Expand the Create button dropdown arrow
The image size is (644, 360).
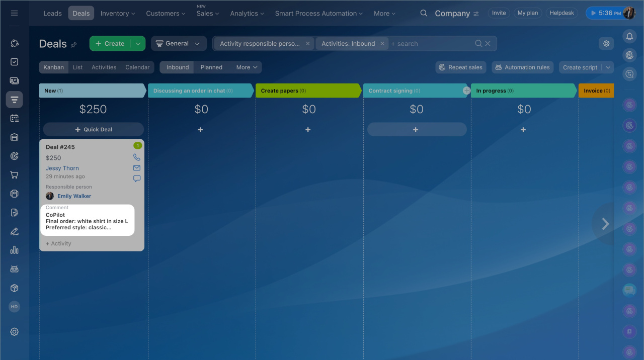[x=138, y=44]
